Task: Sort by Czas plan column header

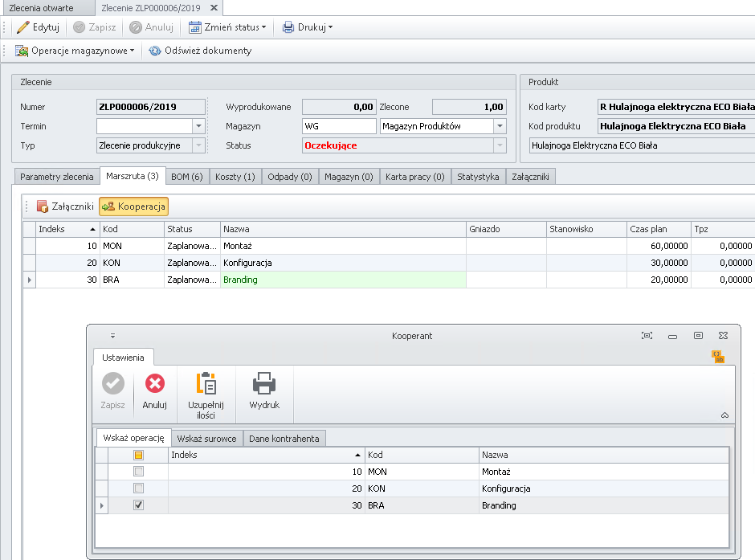Action: (659, 229)
